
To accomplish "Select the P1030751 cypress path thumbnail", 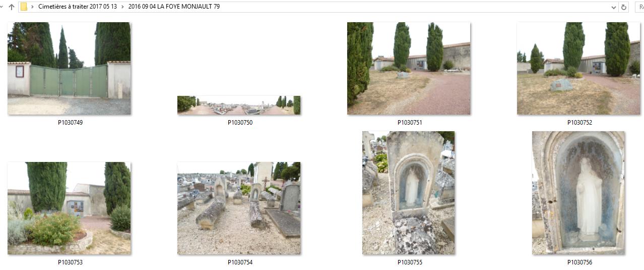I will tap(409, 69).
